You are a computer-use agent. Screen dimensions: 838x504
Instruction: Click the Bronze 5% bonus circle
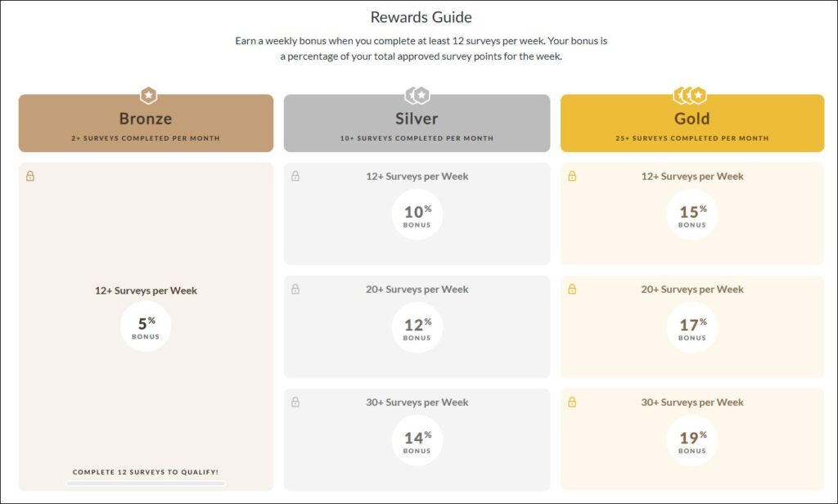[146, 326]
